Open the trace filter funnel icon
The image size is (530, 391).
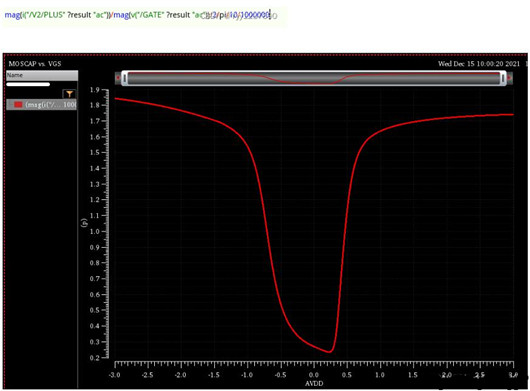click(x=69, y=94)
